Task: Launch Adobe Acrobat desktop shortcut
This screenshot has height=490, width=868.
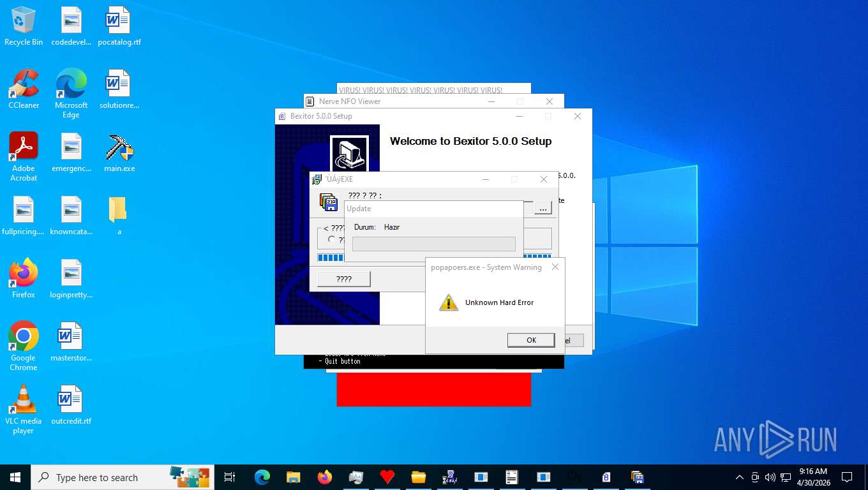Action: [24, 156]
